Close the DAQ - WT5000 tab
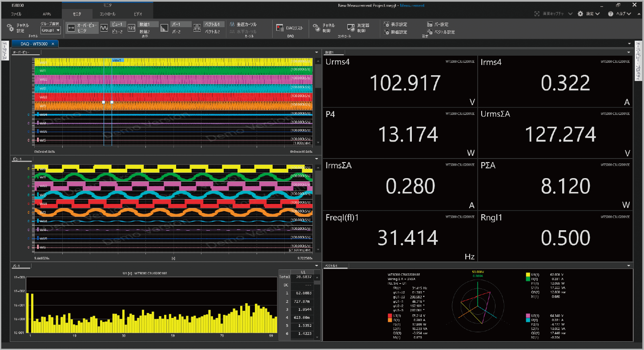The width and height of the screenshot is (644, 350). [x=53, y=44]
